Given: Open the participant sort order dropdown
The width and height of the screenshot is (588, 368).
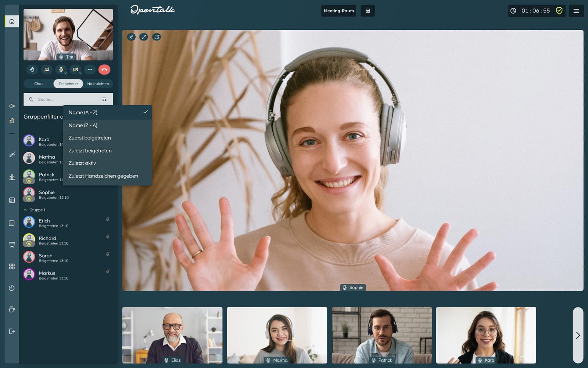Looking at the screenshot, I should pyautogui.click(x=104, y=99).
